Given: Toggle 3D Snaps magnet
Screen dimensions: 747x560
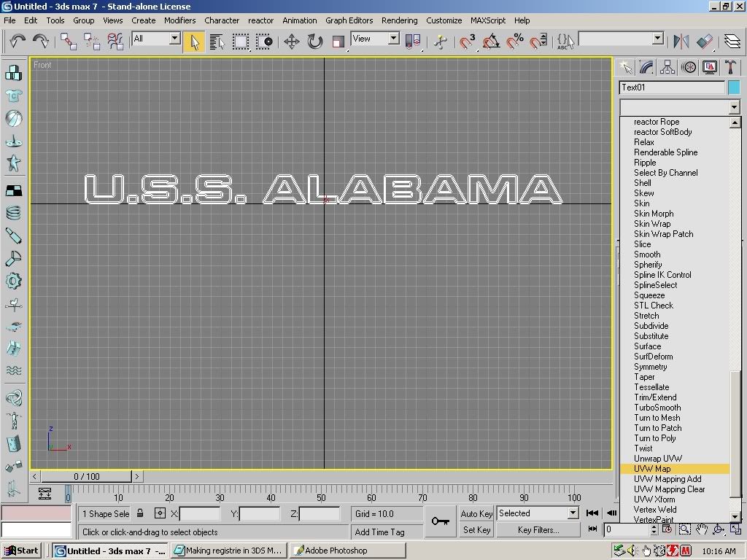Looking at the screenshot, I should click(467, 42).
